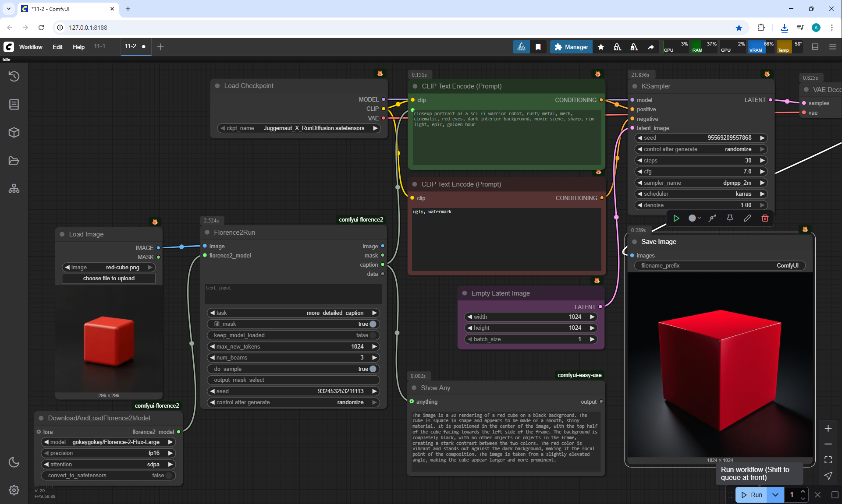Click choose file to upload button
Screen dimensions: 842x504
(x=109, y=278)
